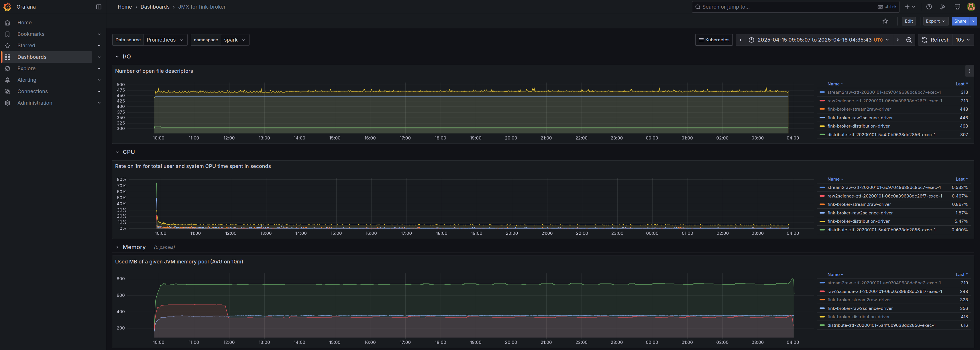Screen dimensions: 980x350
Task: Open the namespace spark dropdown
Action: pos(235,40)
